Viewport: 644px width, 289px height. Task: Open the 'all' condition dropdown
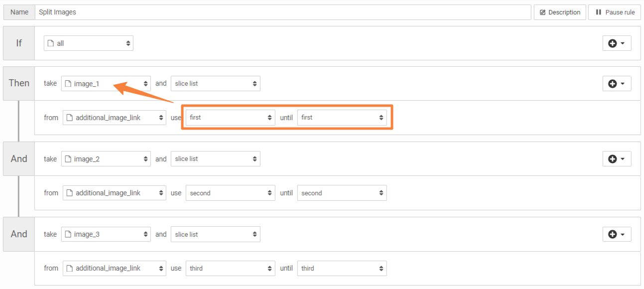pos(88,43)
